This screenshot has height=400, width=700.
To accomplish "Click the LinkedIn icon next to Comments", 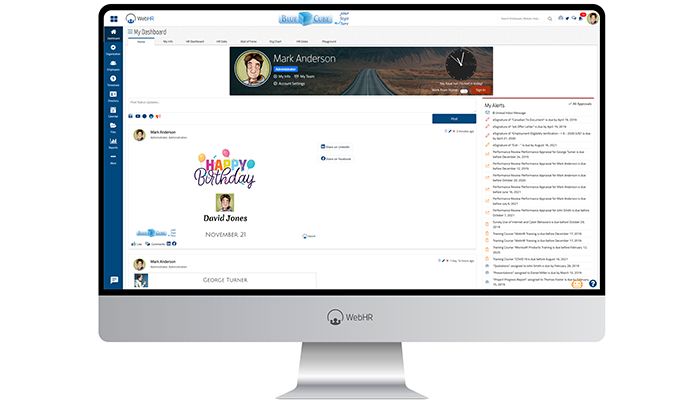I will pos(169,244).
